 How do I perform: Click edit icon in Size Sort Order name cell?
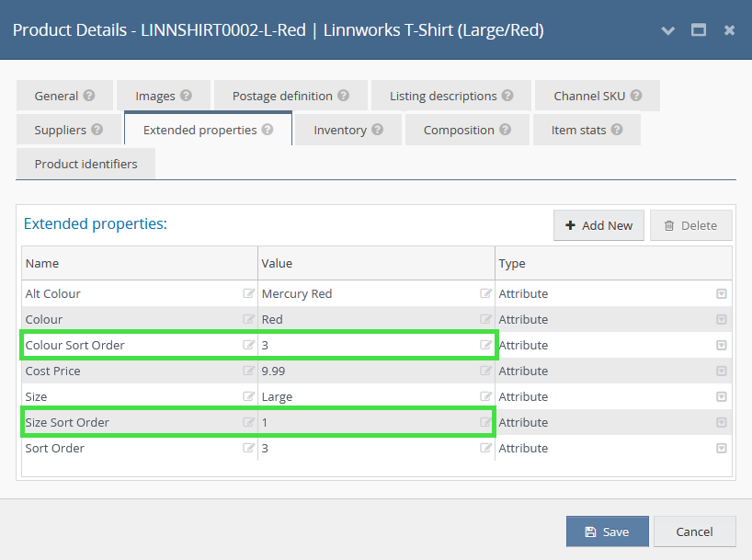tap(248, 422)
